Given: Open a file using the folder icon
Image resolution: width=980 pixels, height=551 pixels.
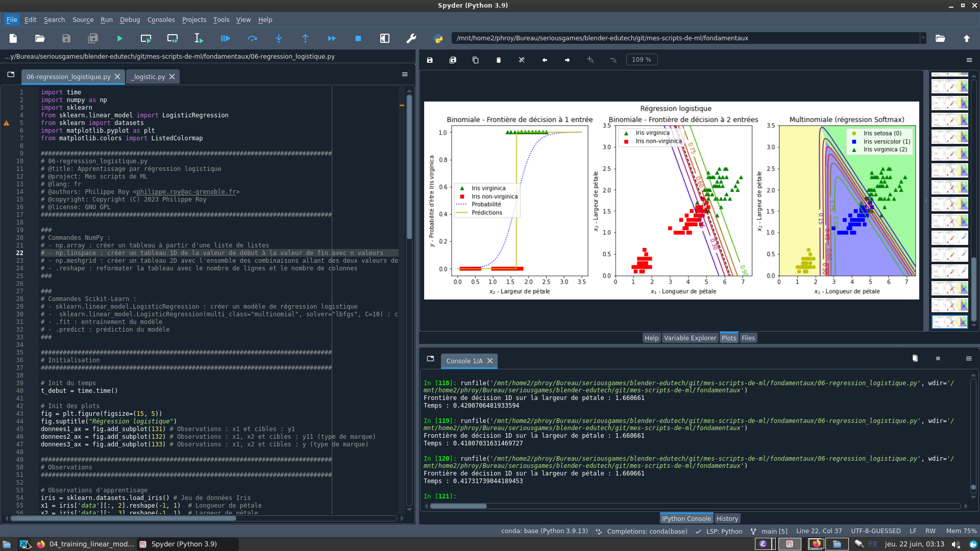Looking at the screenshot, I should 40,38.
